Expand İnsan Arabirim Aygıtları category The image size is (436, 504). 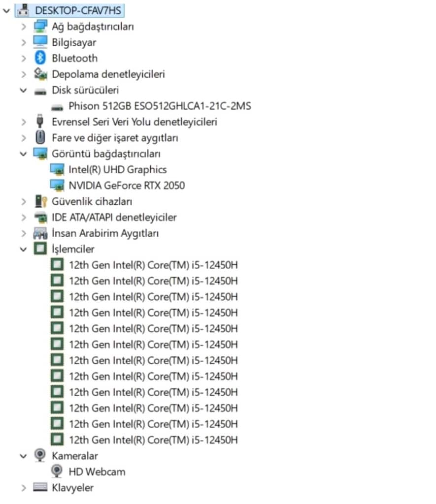point(23,233)
